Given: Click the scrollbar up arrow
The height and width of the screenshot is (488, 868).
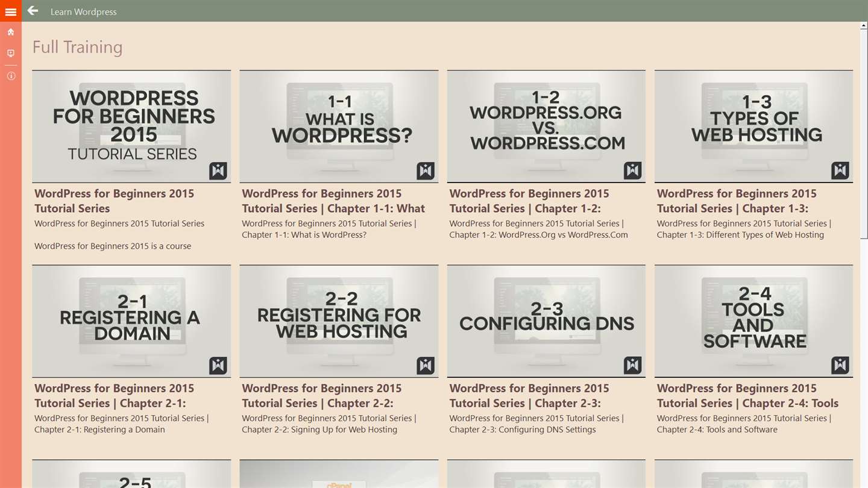Looking at the screenshot, I should pos(864,27).
